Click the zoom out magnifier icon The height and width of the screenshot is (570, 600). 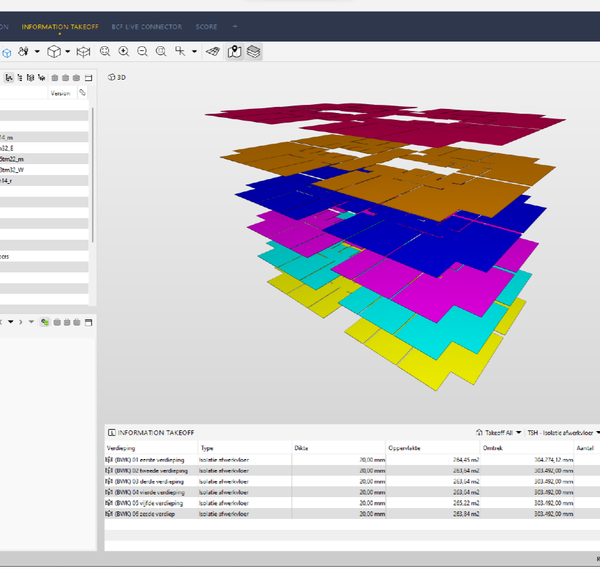point(142,51)
